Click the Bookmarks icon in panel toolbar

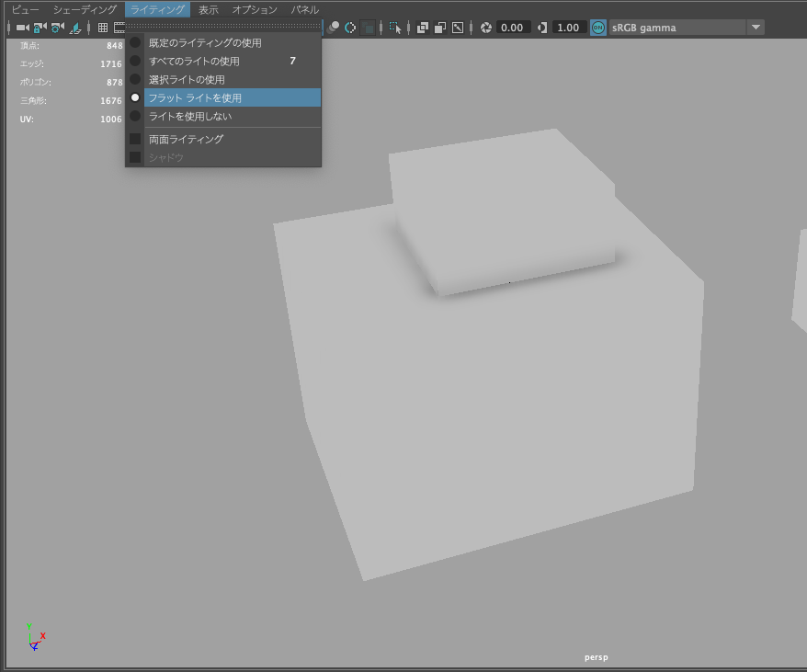tap(75, 28)
